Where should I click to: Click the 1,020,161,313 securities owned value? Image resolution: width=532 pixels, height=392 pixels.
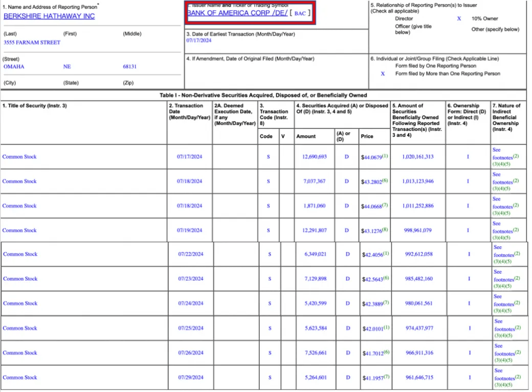(x=417, y=157)
